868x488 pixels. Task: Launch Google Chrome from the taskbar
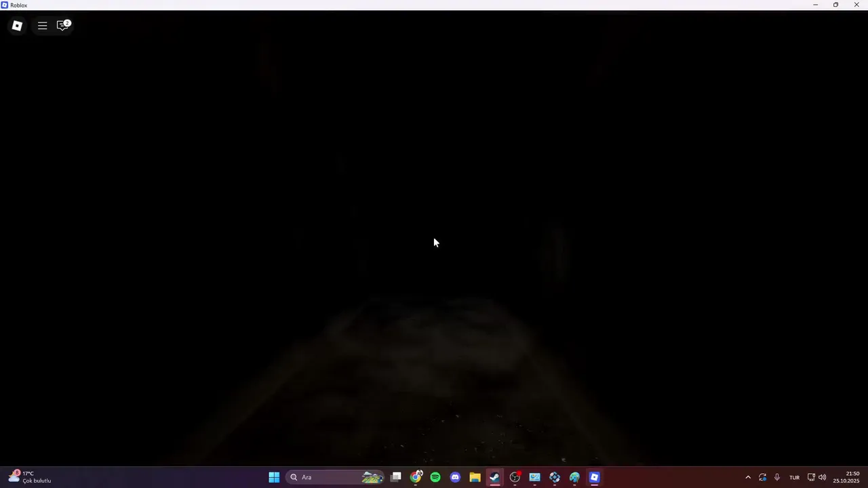click(416, 477)
